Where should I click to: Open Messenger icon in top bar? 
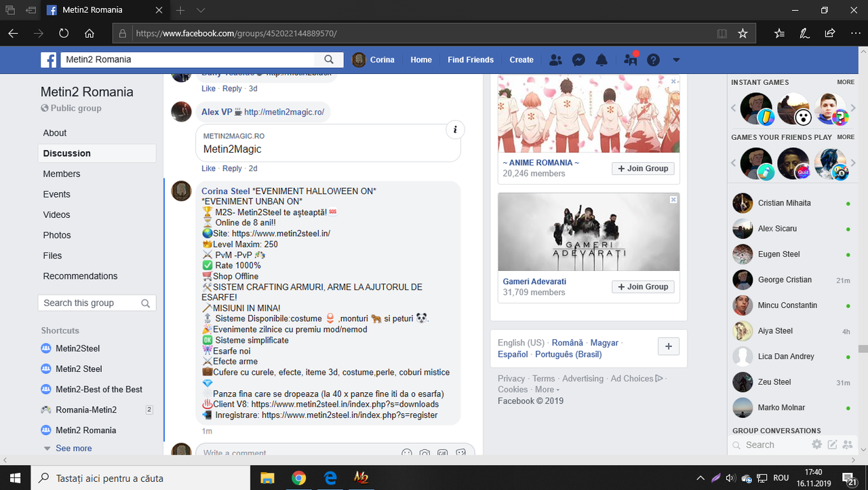tap(578, 60)
